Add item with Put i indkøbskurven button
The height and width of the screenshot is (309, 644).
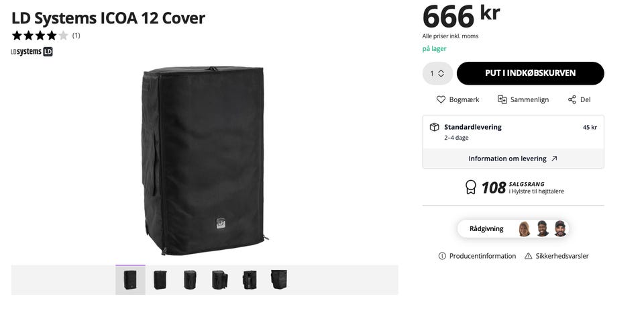530,73
